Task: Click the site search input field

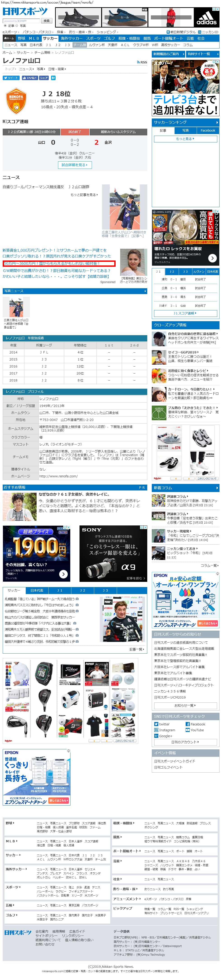Action: point(21,21)
